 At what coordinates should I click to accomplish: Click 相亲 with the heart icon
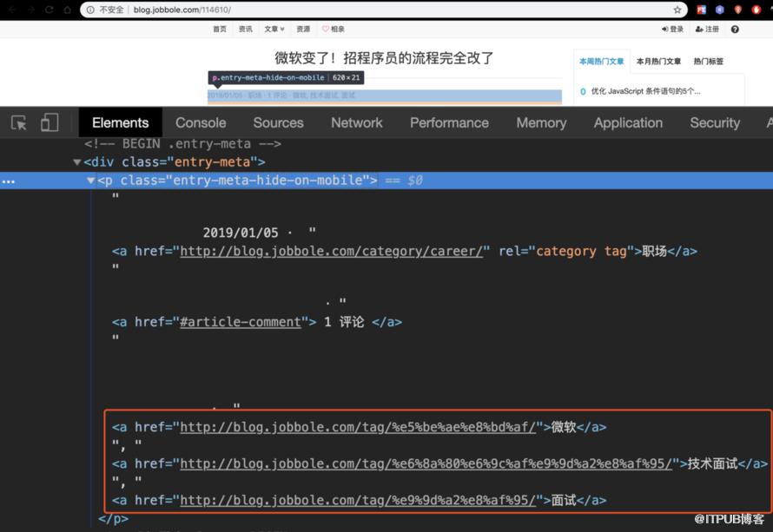pos(334,29)
